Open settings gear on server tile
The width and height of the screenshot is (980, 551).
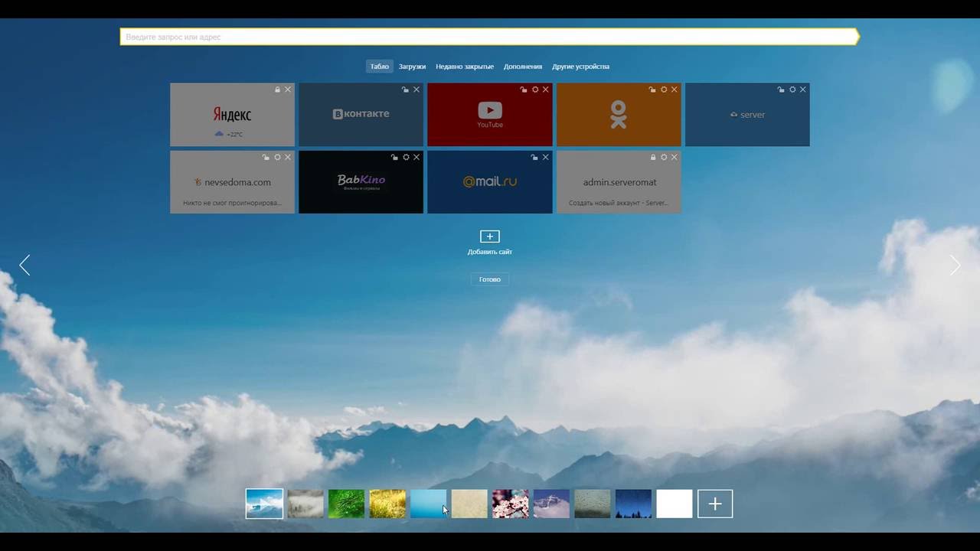point(792,90)
